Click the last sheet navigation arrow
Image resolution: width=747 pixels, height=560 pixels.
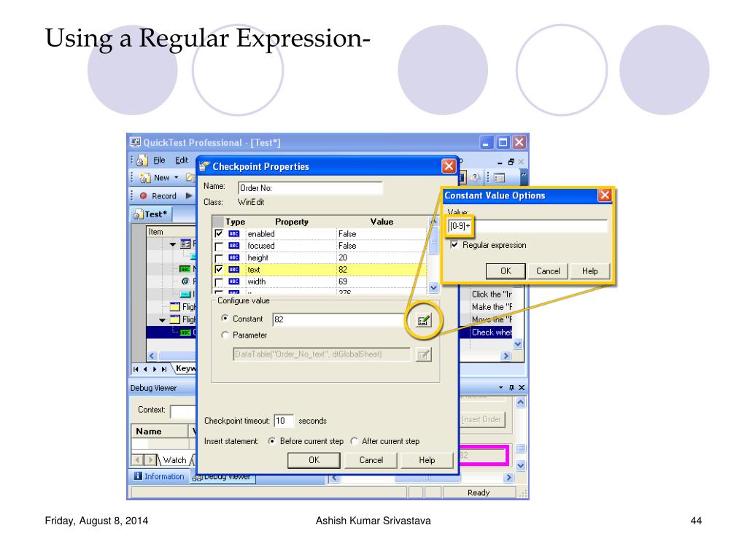click(164, 369)
